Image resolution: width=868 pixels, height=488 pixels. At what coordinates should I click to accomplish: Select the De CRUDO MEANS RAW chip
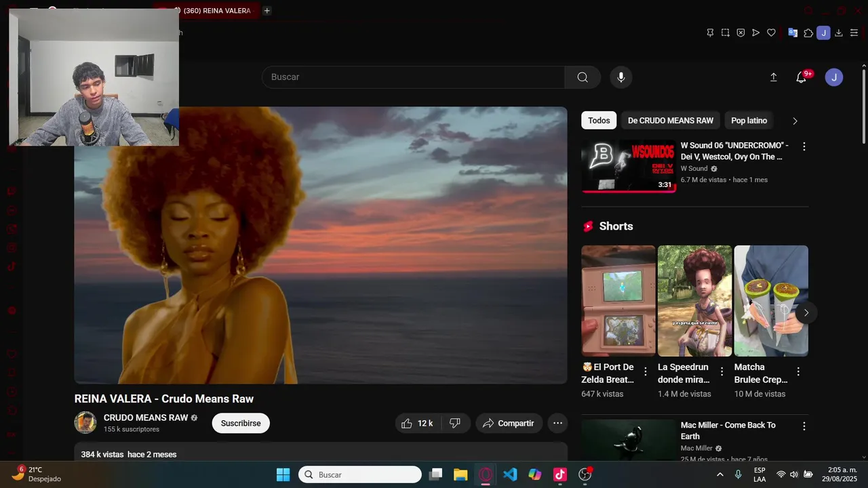click(x=670, y=121)
